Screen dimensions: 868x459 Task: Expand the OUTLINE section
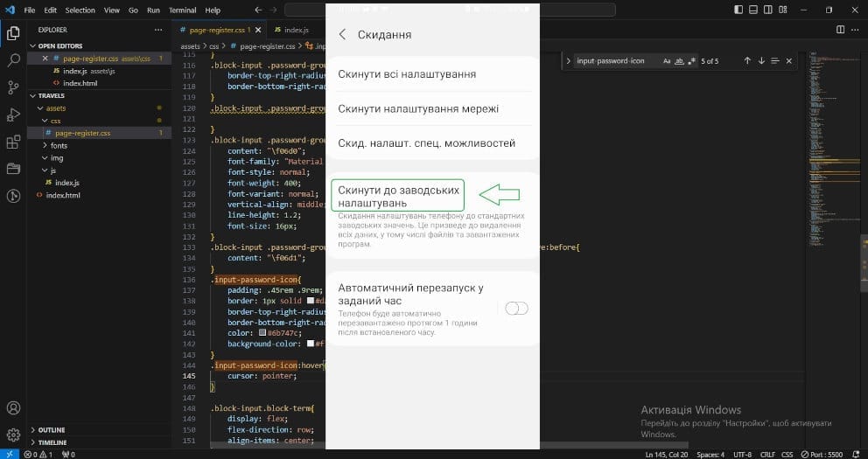click(52, 429)
